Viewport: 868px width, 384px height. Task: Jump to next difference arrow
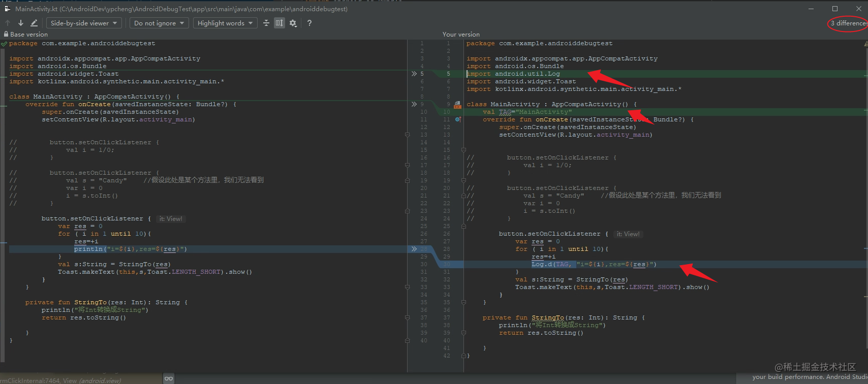[21, 23]
